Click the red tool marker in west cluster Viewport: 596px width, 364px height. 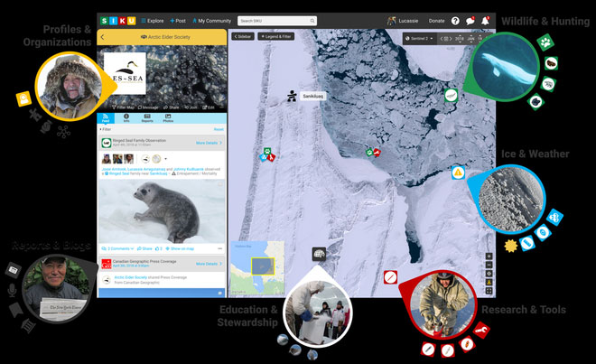[271, 157]
